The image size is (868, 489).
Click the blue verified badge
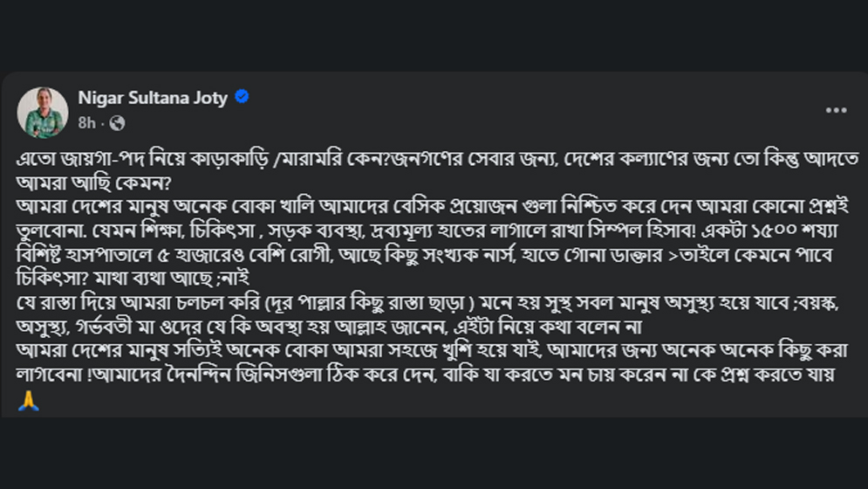pos(243,97)
